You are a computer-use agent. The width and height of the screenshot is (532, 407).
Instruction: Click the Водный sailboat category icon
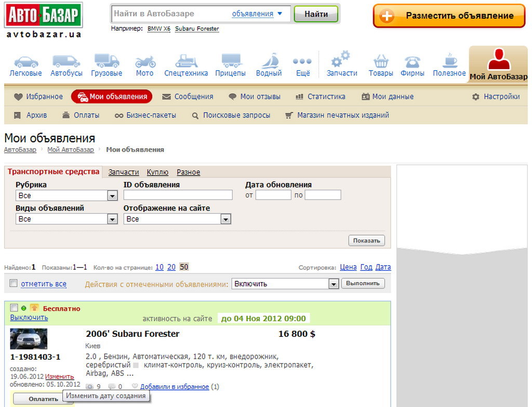269,62
